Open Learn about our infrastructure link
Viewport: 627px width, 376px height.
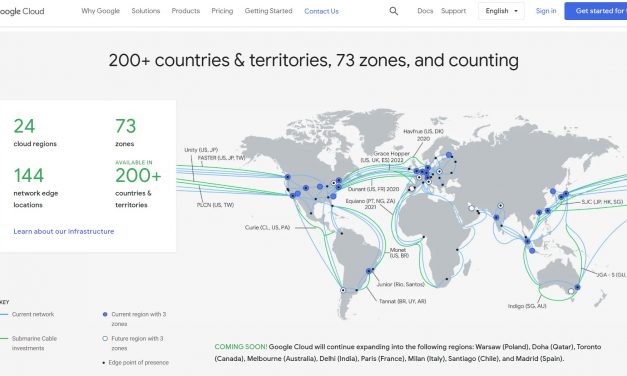coord(64,231)
